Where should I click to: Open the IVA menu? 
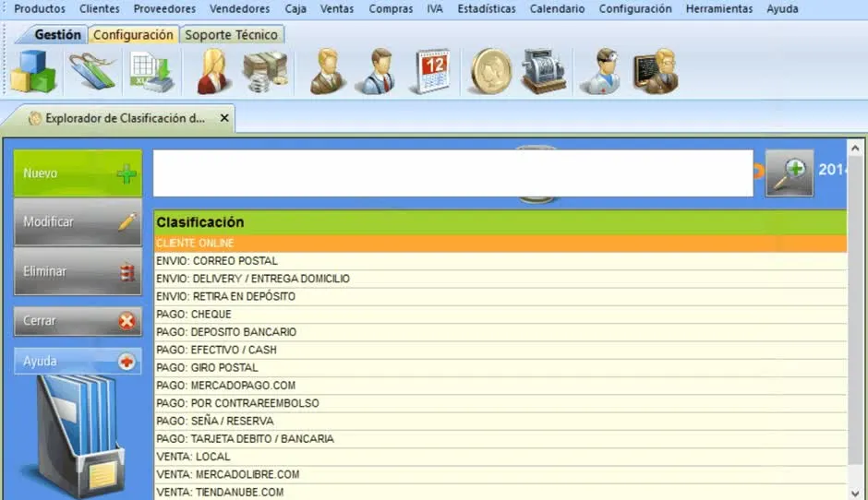coord(435,9)
